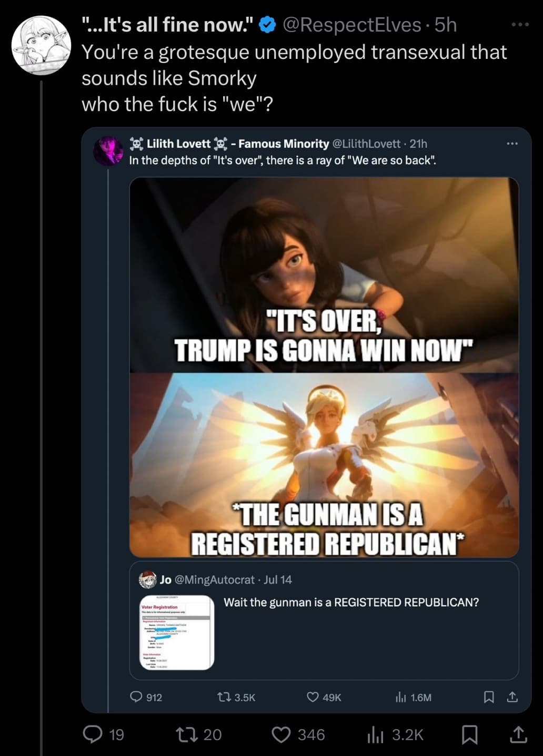Click the reply icon with 912 on the quoted tweet

[136, 697]
